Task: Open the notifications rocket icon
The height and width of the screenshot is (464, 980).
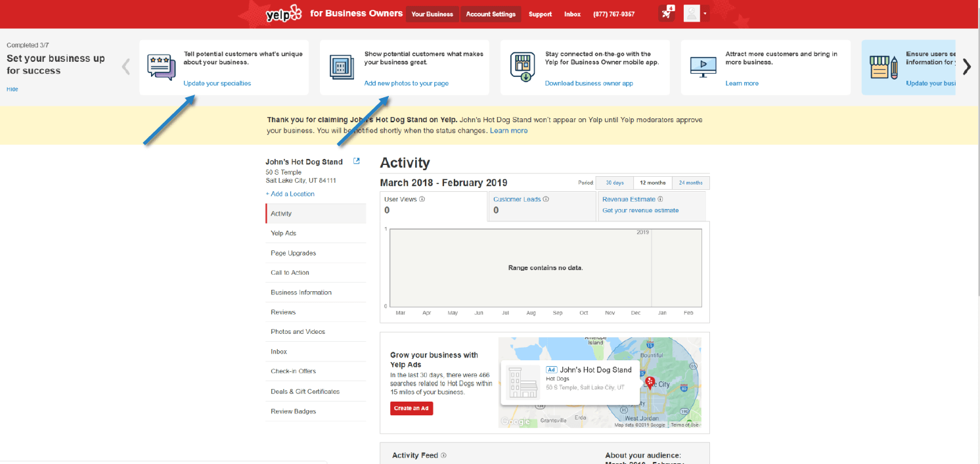Action: 666,13
